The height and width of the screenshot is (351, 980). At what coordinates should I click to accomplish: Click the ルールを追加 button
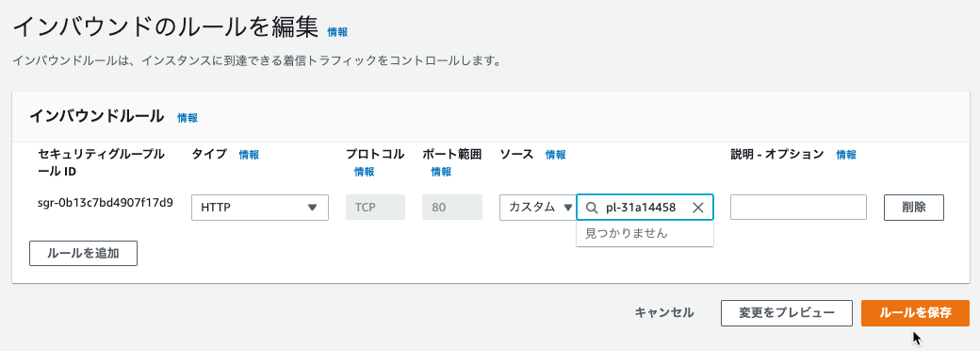coord(83,254)
